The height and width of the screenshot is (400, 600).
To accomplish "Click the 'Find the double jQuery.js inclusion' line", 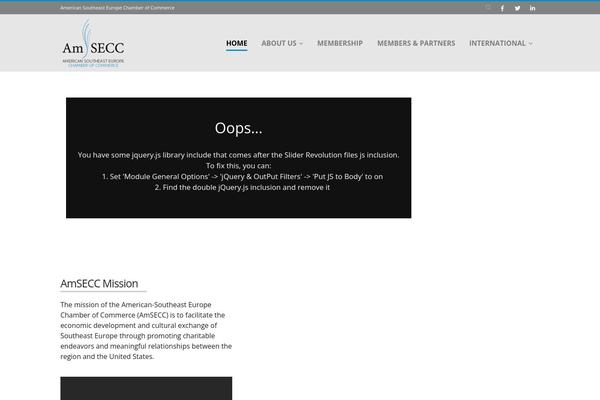I will 242,187.
